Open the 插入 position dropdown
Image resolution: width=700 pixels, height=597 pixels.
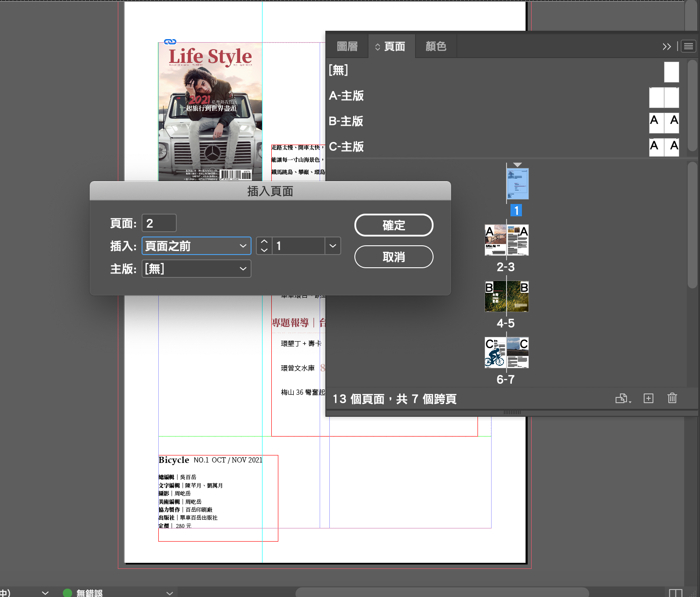(x=196, y=246)
